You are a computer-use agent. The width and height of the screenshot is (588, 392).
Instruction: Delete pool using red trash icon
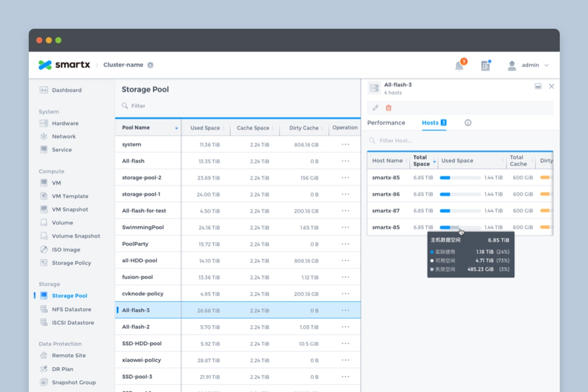click(x=388, y=108)
